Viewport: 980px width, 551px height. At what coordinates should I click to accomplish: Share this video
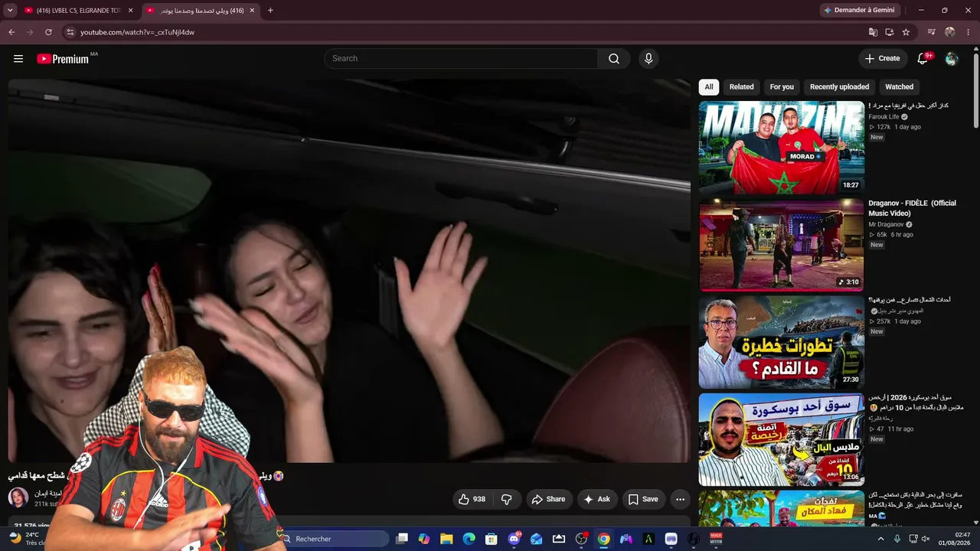tap(548, 499)
